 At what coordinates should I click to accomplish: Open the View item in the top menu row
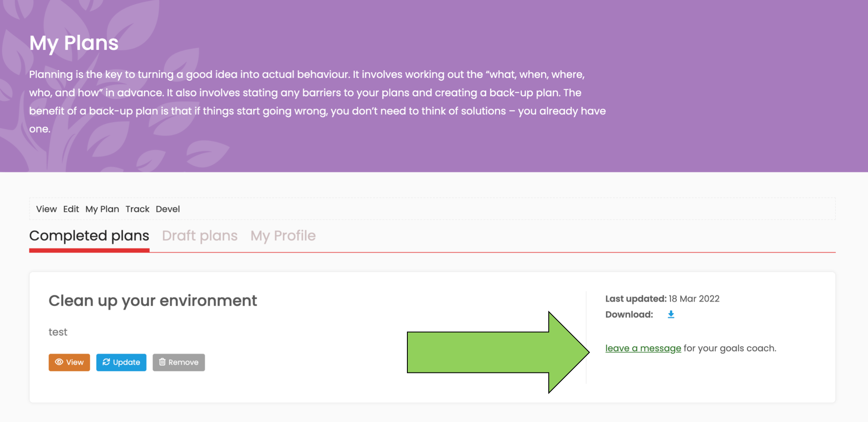[x=46, y=209]
